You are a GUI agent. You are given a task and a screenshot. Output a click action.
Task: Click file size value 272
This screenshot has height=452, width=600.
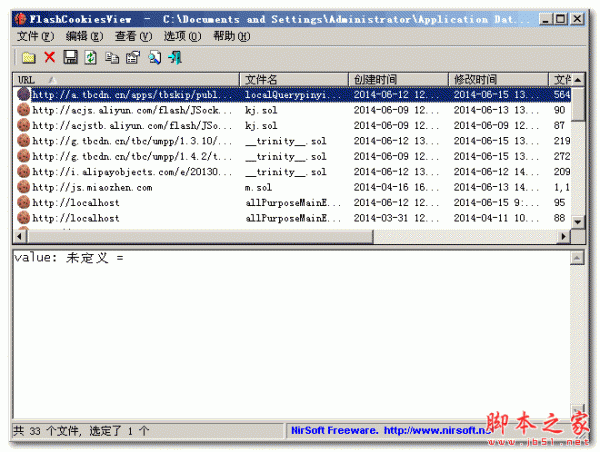tap(562, 156)
